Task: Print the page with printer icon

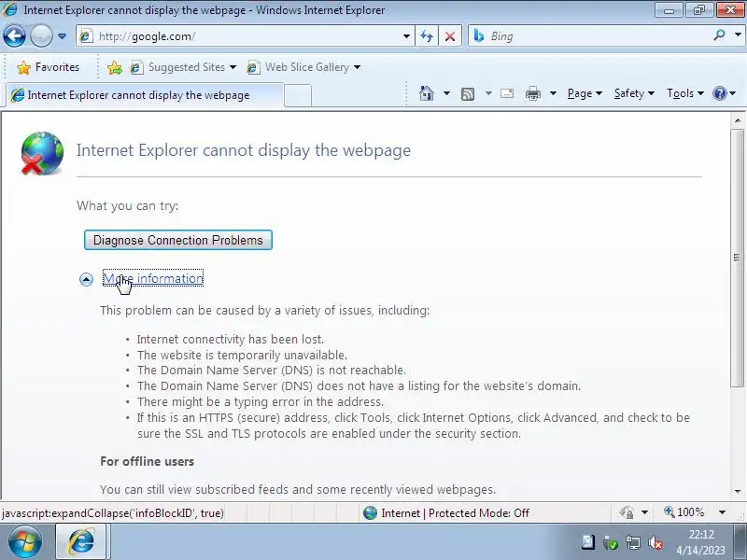Action: pos(532,93)
